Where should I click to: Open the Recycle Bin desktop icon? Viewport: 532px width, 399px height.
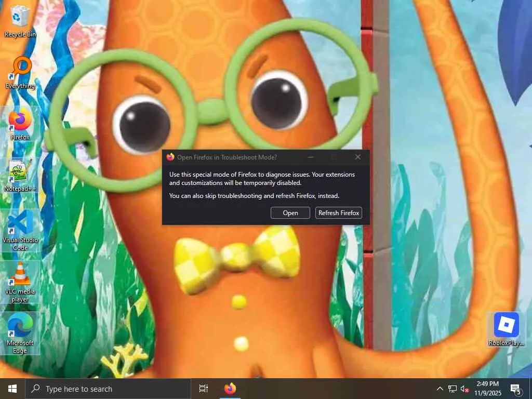tap(20, 21)
